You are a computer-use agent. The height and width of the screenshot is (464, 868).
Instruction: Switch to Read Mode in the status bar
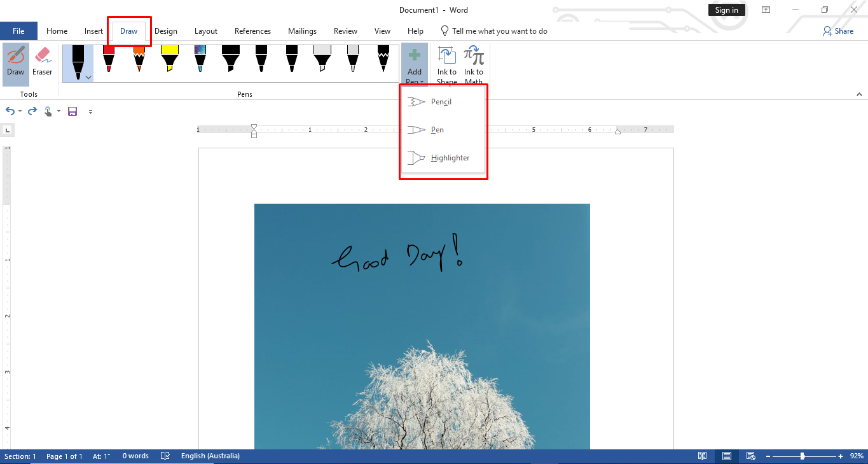pos(702,456)
